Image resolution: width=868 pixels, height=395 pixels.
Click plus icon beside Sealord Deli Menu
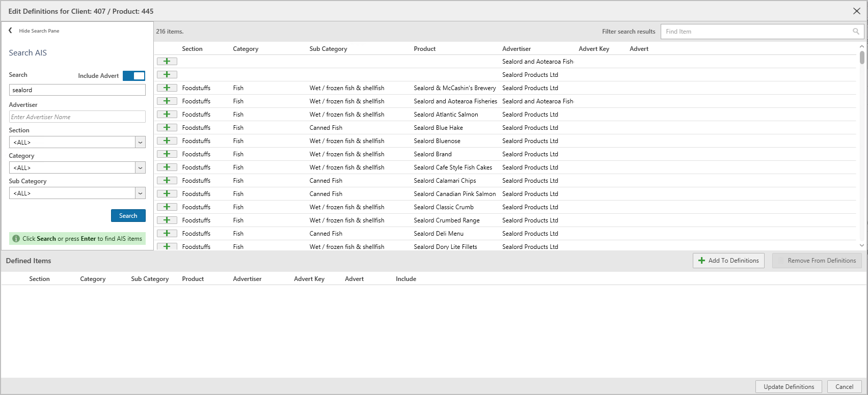click(167, 233)
